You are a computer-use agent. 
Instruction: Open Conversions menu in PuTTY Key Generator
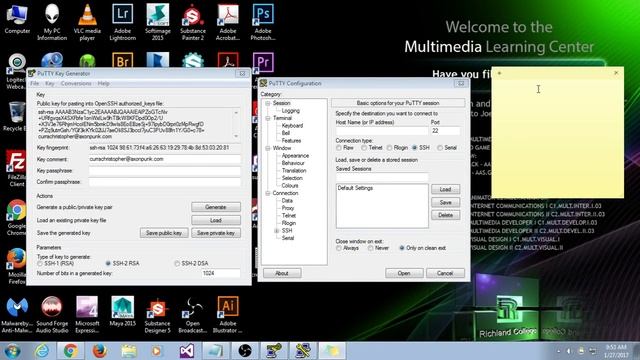(76, 83)
